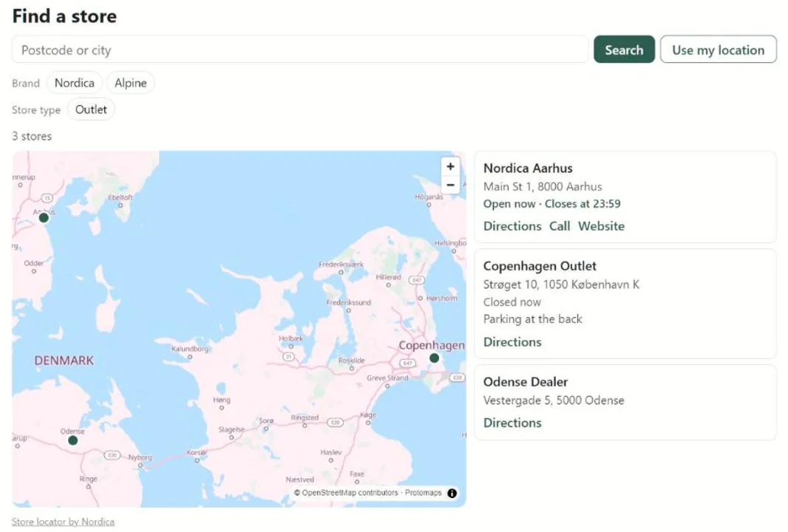Image resolution: width=788 pixels, height=532 pixels.
Task: Select the Copenhagen Outlet store title
Action: click(x=540, y=266)
